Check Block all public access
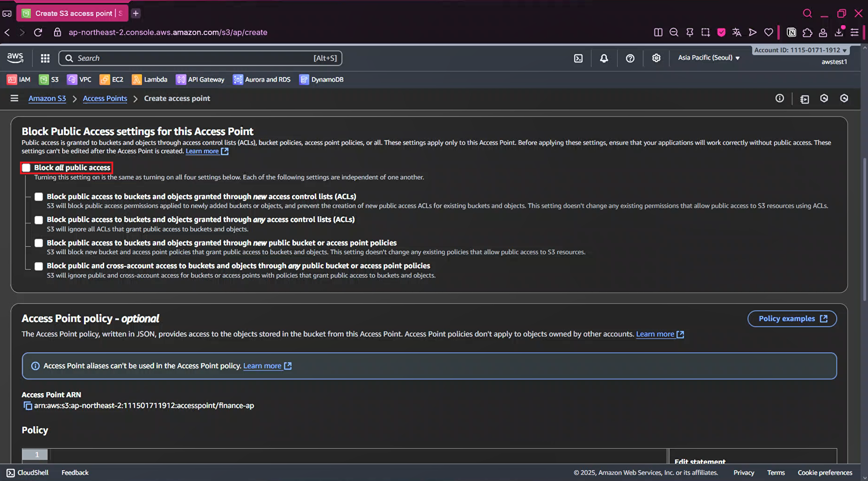The image size is (868, 481). [x=26, y=168]
